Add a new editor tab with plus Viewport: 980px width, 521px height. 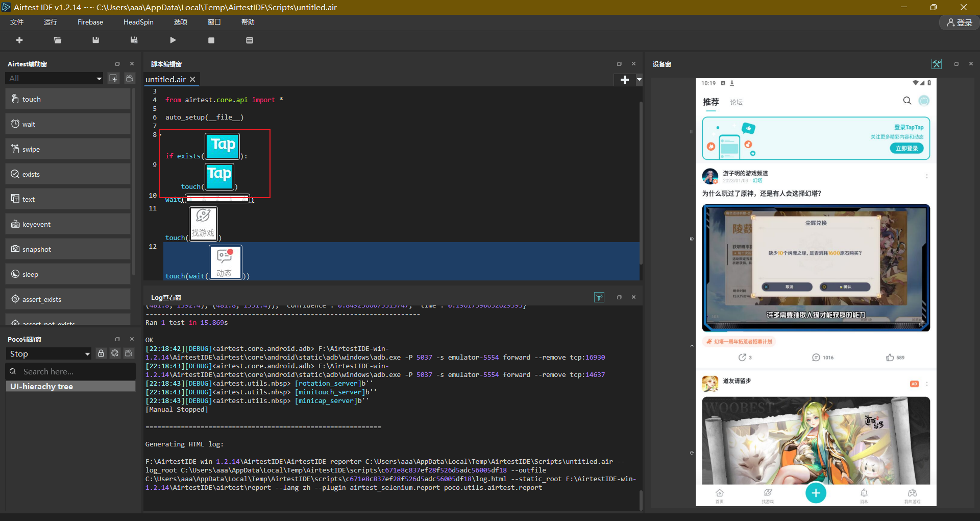(624, 80)
